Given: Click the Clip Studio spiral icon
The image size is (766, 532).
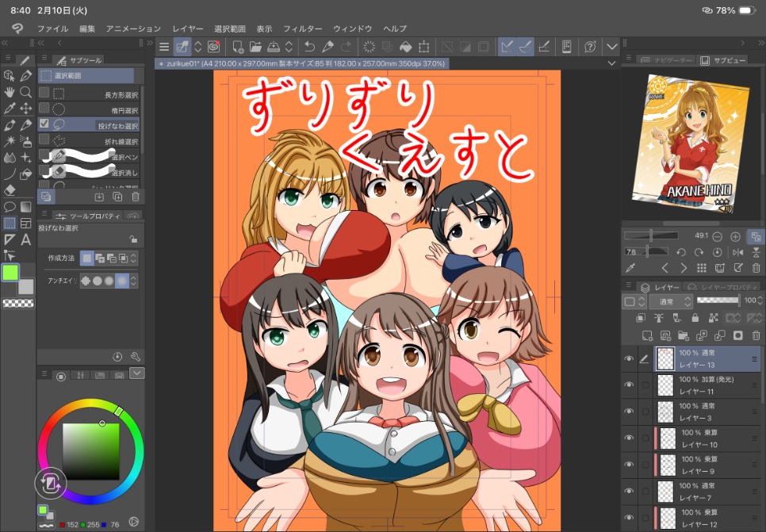Looking at the screenshot, I should pyautogui.click(x=213, y=47).
